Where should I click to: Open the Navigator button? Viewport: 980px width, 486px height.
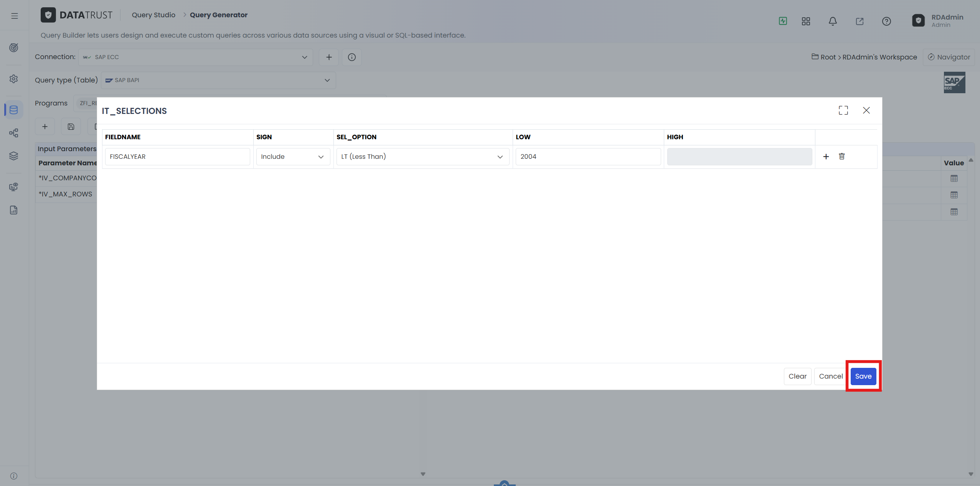(949, 57)
